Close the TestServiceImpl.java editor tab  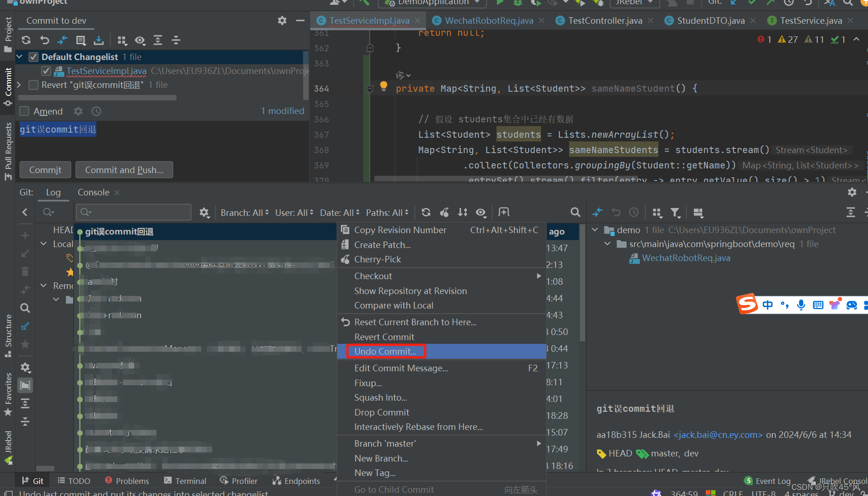418,20
